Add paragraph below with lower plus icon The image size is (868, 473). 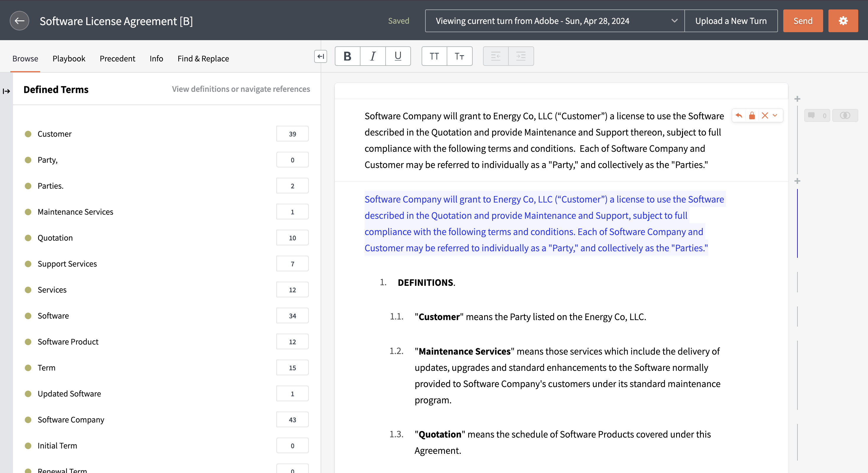click(797, 181)
